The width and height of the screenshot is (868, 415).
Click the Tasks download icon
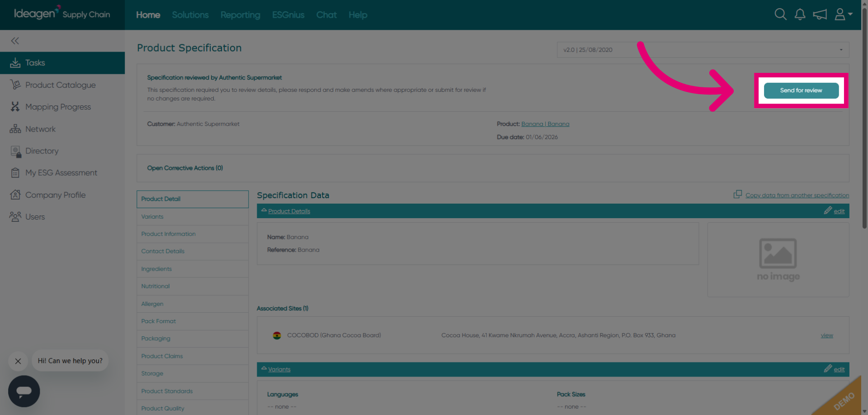[15, 62]
